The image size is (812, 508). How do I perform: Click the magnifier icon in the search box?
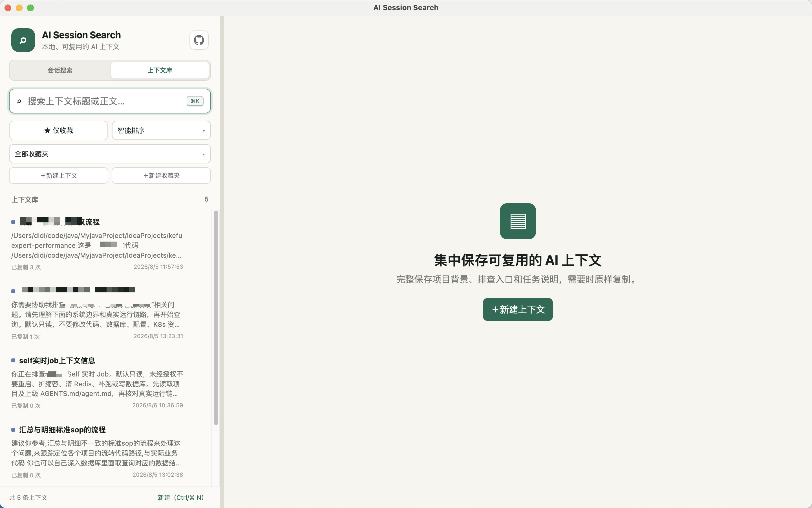pyautogui.click(x=19, y=101)
